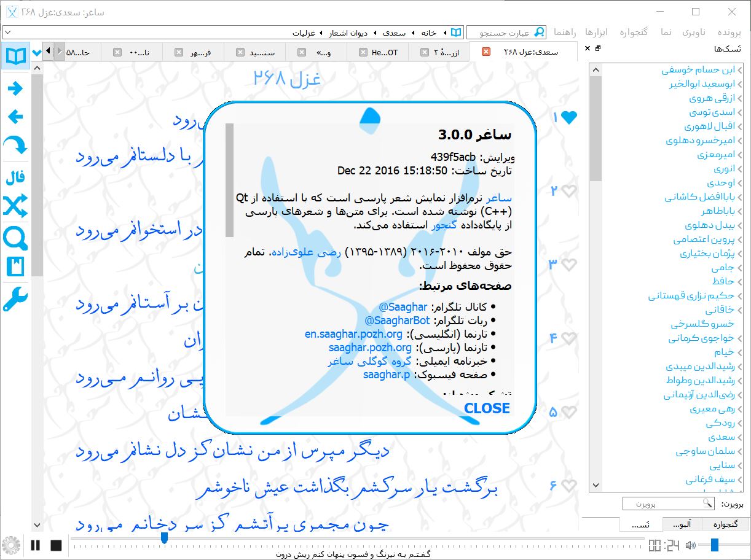Open the گروه گوگلی ساغر link

[369, 362]
